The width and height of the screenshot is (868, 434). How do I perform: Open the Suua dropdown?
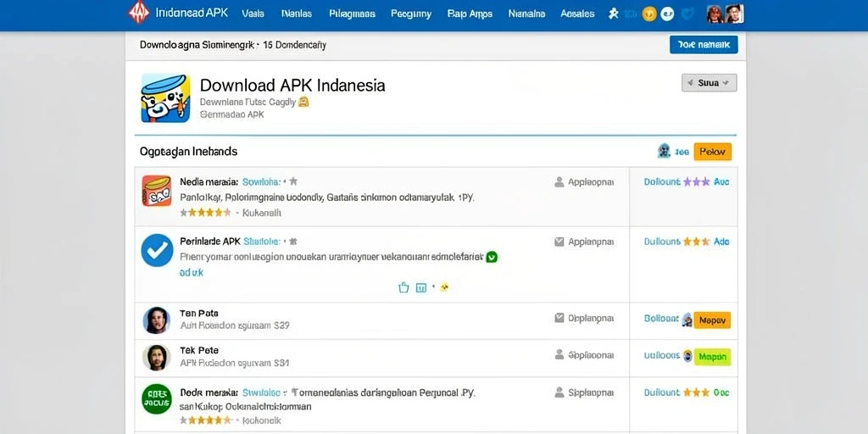[709, 82]
